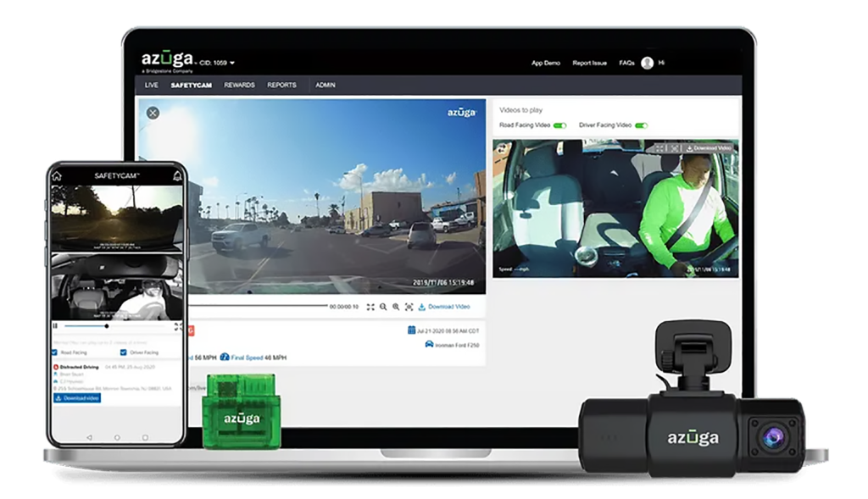The image size is (868, 499).
Task: Open the CID: 1059 account dropdown
Action: (217, 63)
